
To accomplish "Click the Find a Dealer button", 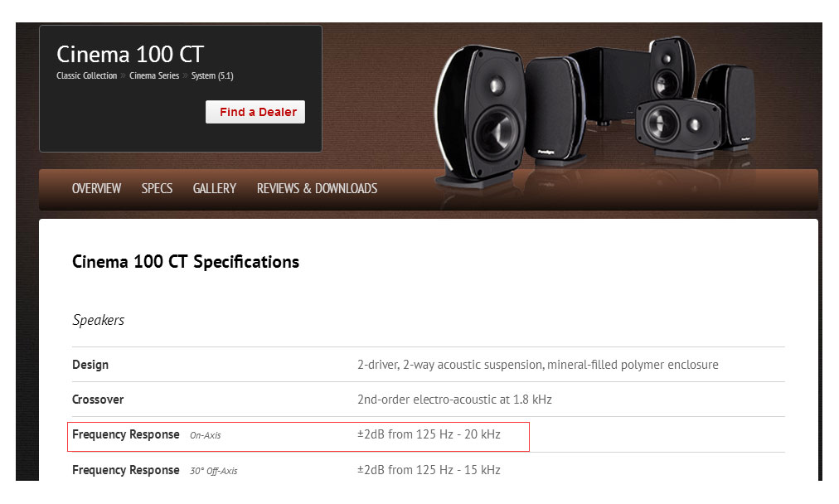I will pos(255,112).
